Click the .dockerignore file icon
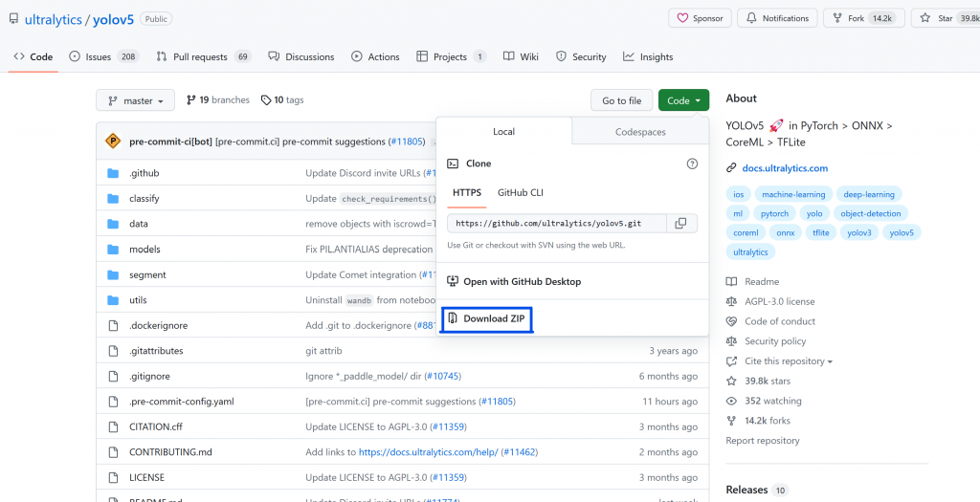The image size is (980, 502). point(113,325)
